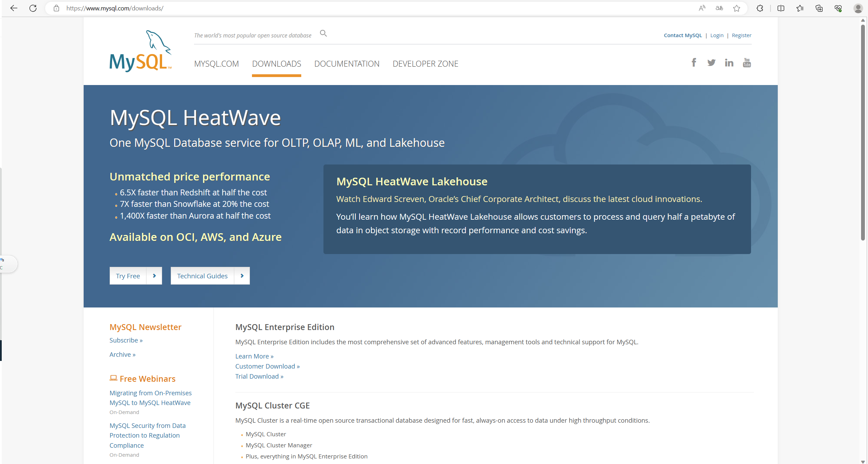Click the vertical scrollbar thumb

click(x=863, y=132)
